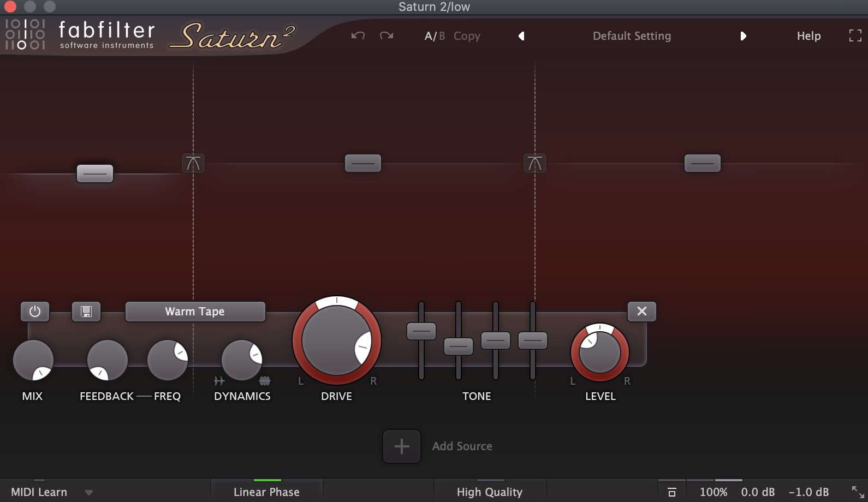Click the DYNAMICS knob
Viewport: 868px width, 502px height.
point(242,360)
